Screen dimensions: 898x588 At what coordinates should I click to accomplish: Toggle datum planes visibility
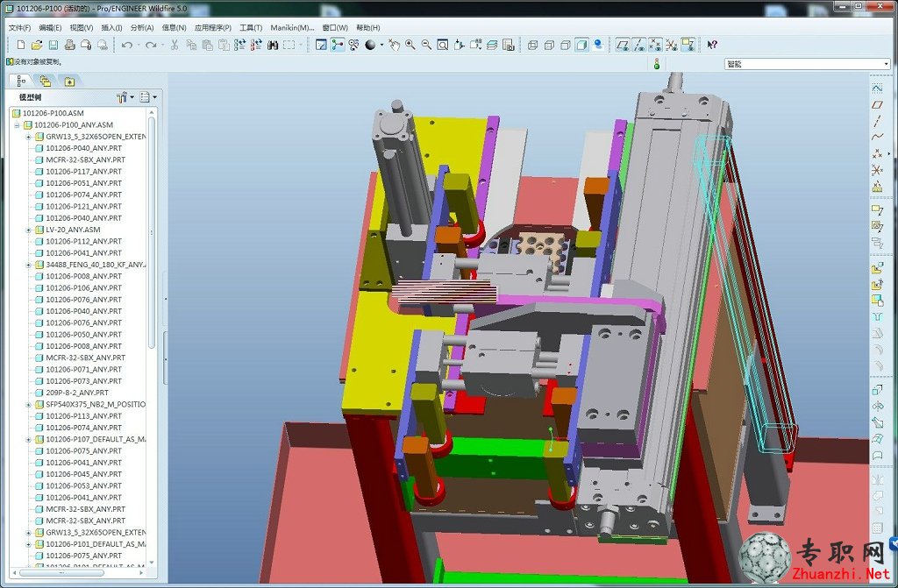(x=623, y=45)
